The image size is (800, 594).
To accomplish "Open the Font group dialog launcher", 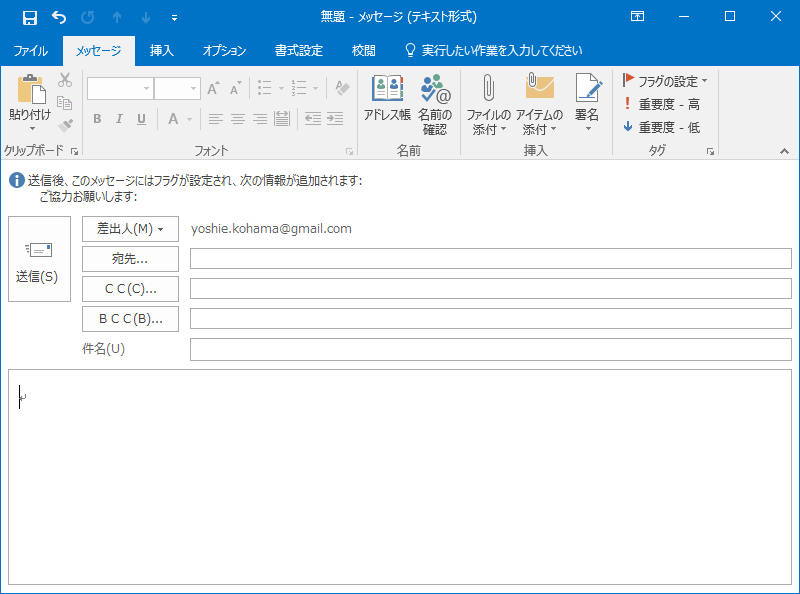I will pos(349,152).
